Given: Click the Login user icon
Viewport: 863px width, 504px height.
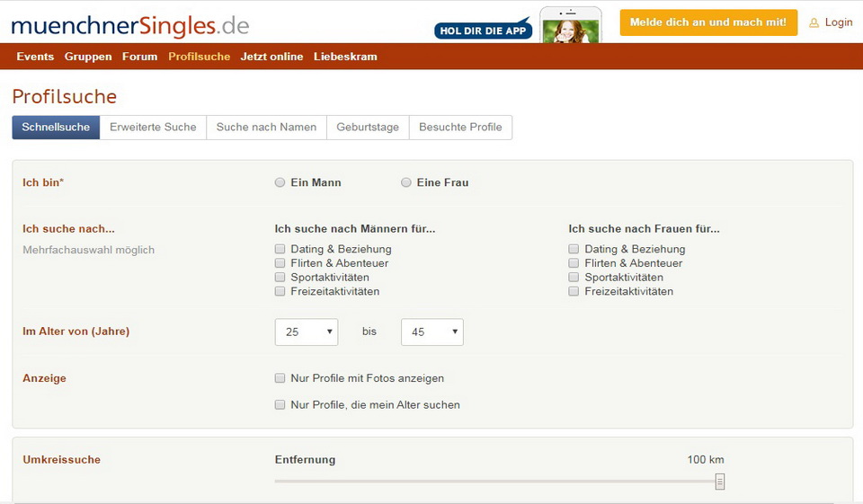Looking at the screenshot, I should [x=814, y=22].
